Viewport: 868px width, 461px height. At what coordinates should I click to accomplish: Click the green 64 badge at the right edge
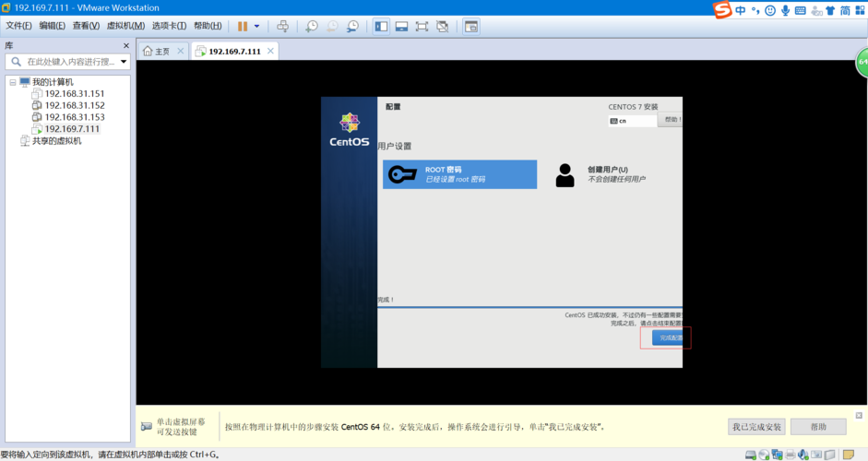(862, 62)
